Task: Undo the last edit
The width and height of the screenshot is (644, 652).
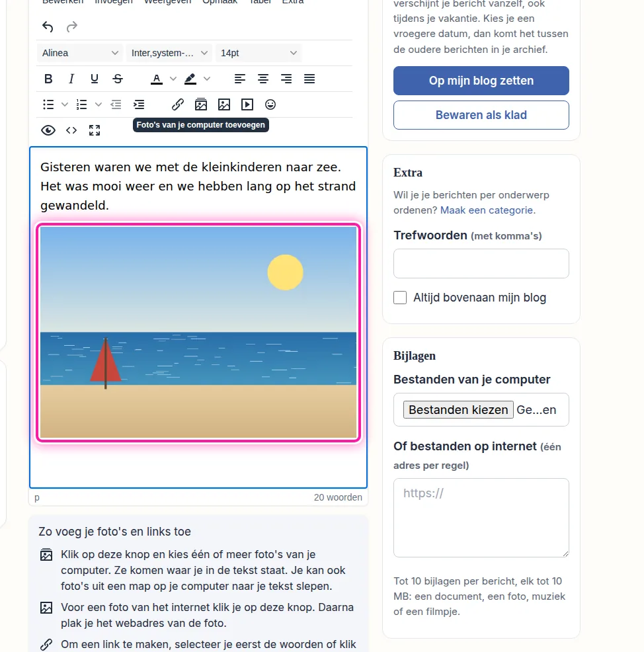Action: click(48, 27)
